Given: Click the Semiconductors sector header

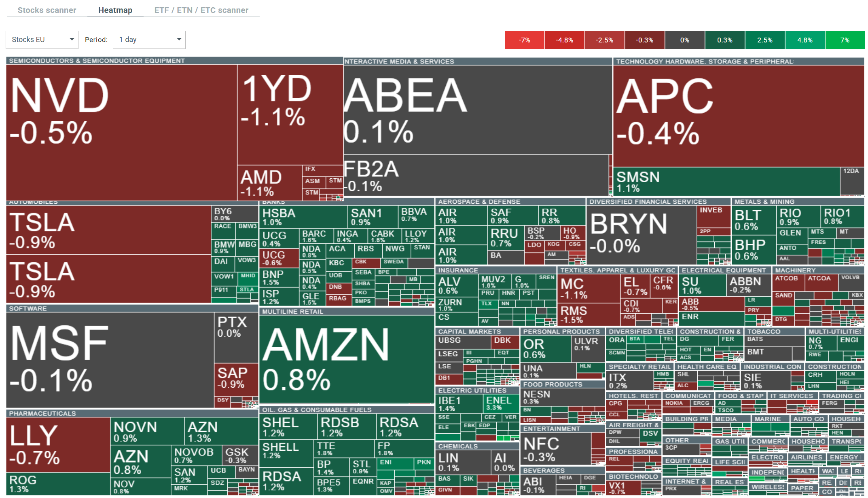Looking at the screenshot, I should pos(97,61).
